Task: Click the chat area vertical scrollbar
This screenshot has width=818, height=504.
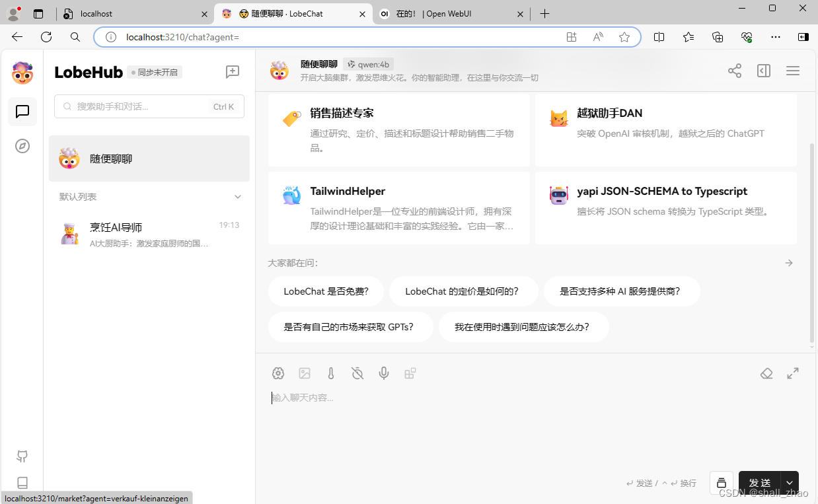Action: point(812,244)
